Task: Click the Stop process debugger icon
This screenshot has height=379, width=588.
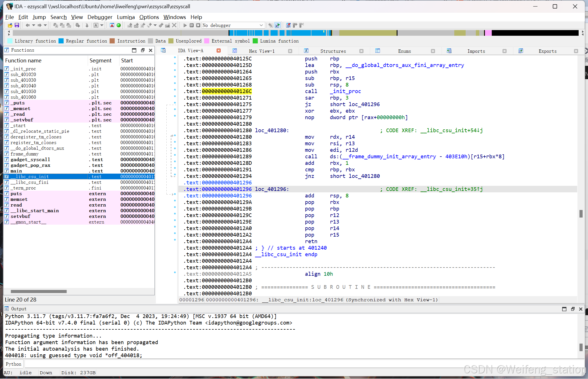Action: tap(198, 25)
